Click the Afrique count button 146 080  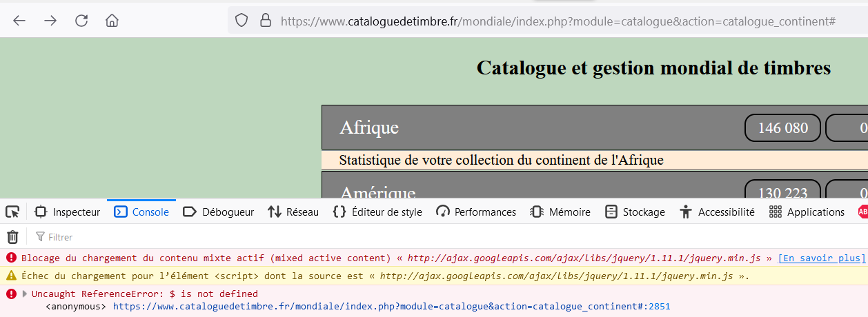[x=782, y=128]
